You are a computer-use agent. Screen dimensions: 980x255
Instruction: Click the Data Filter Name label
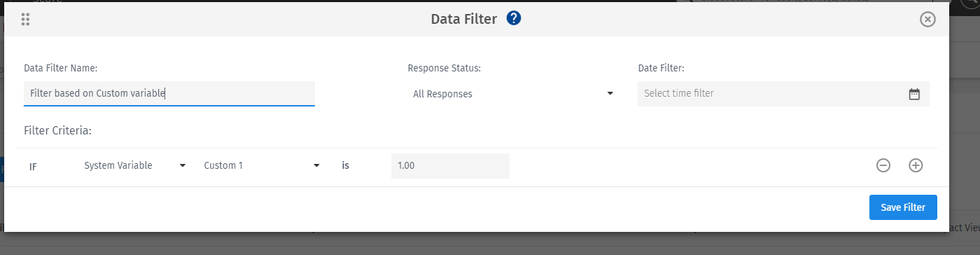[x=60, y=68]
